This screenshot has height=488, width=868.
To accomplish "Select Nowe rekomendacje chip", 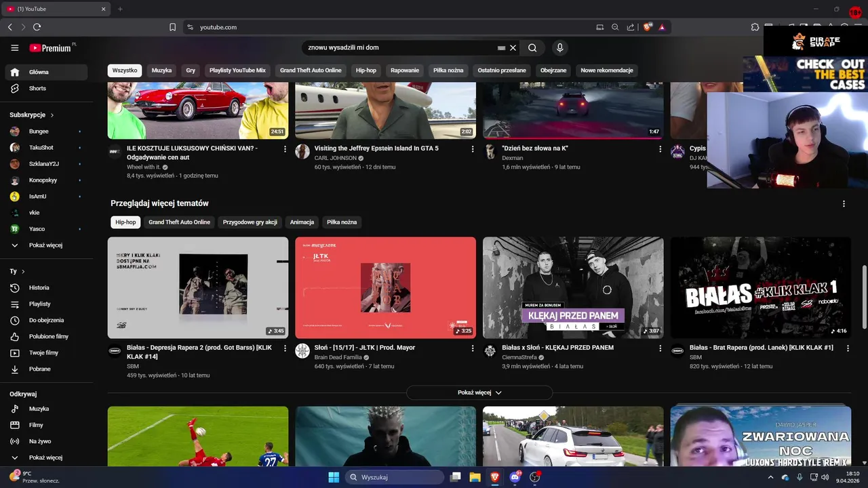I will (607, 70).
